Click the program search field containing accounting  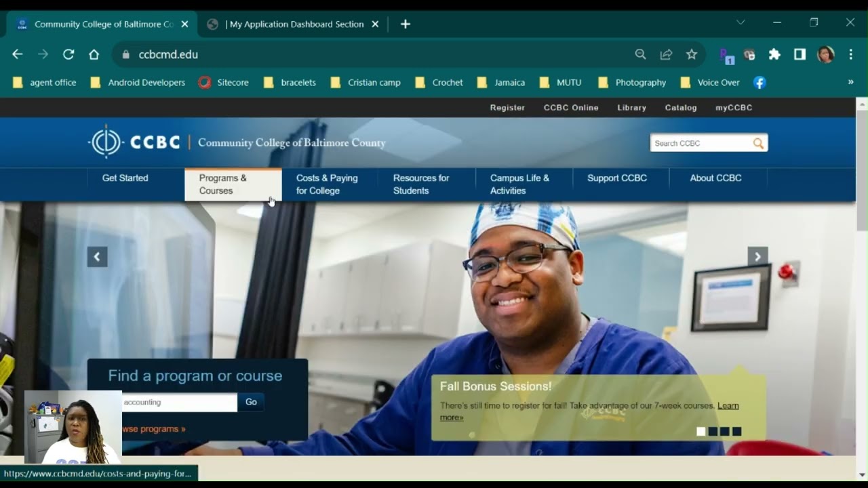point(179,402)
